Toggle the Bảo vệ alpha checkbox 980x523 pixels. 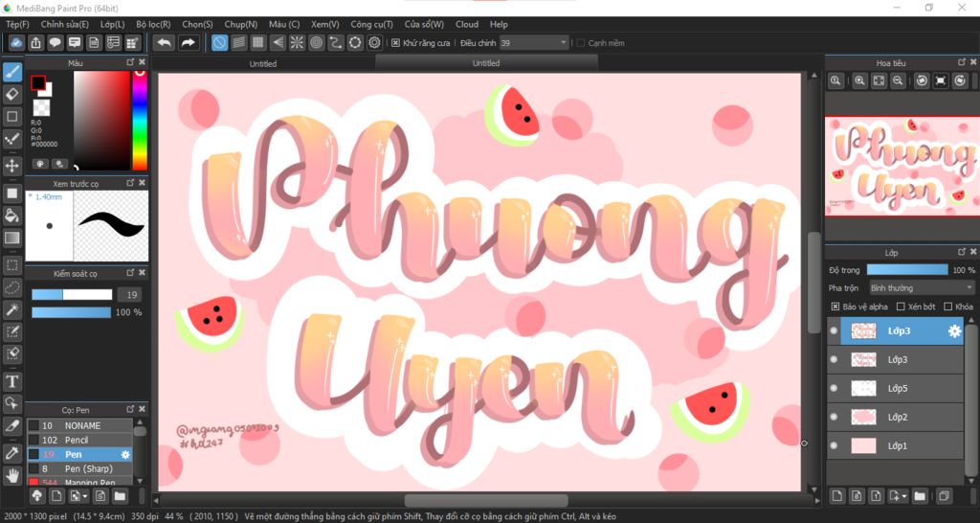[835, 307]
